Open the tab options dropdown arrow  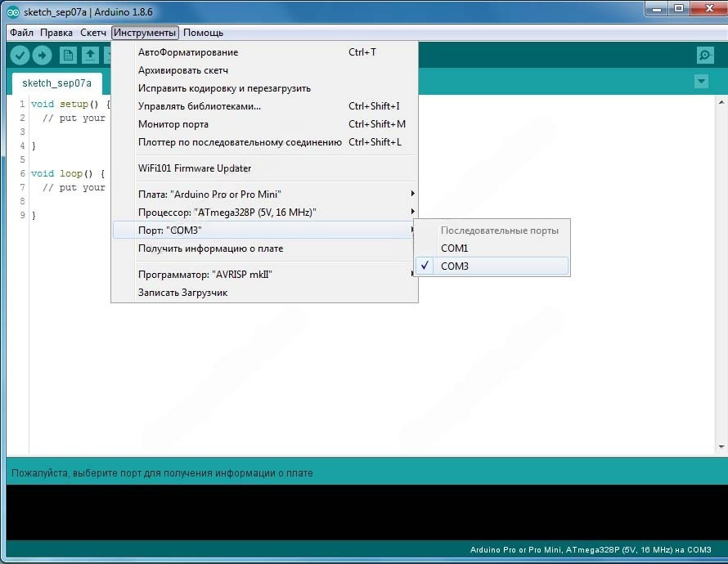pyautogui.click(x=700, y=82)
